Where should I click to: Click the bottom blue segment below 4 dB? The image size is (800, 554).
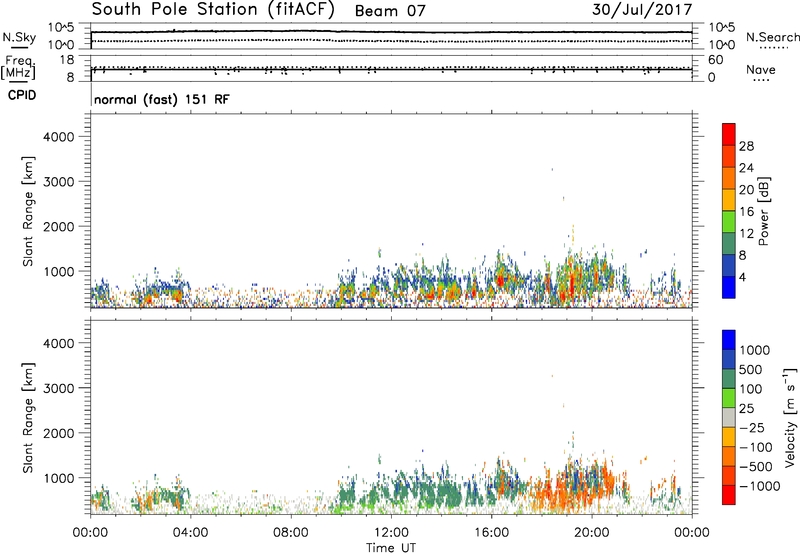coord(729,287)
